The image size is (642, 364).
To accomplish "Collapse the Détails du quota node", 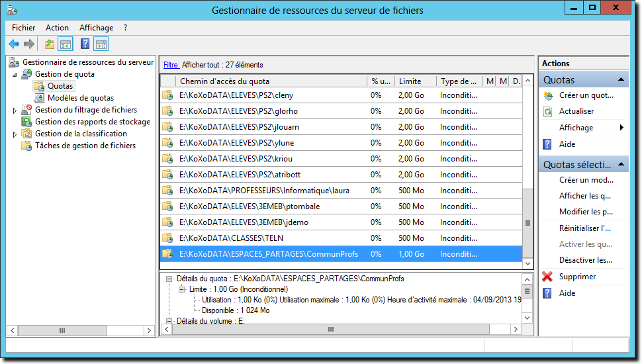I will [169, 279].
